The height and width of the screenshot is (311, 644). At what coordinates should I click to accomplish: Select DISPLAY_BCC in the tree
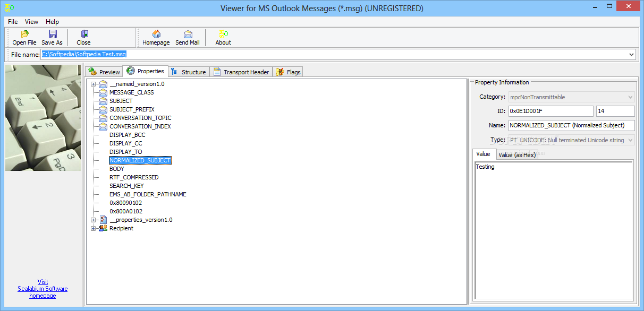[127, 135]
